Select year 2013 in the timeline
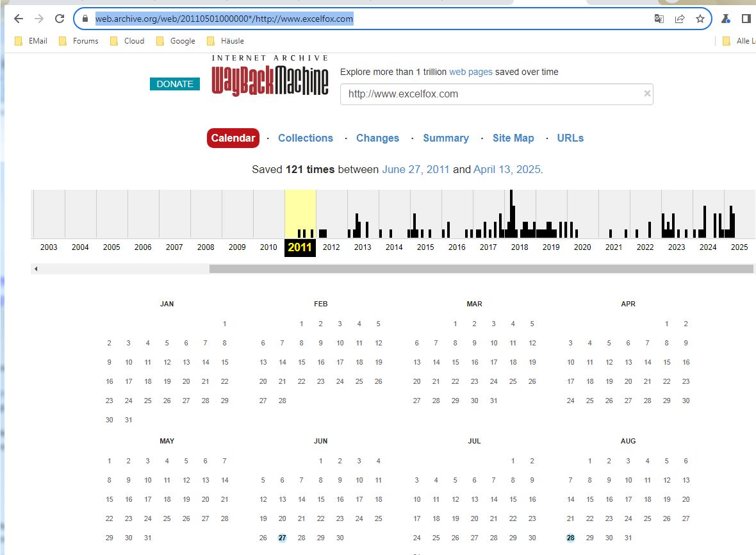The image size is (756, 555). tap(363, 247)
